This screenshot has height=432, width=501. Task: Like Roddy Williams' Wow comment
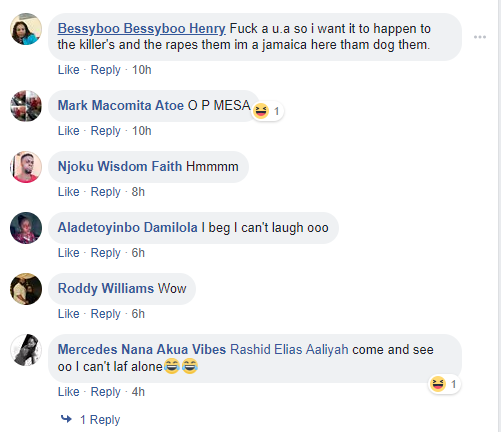[69, 314]
